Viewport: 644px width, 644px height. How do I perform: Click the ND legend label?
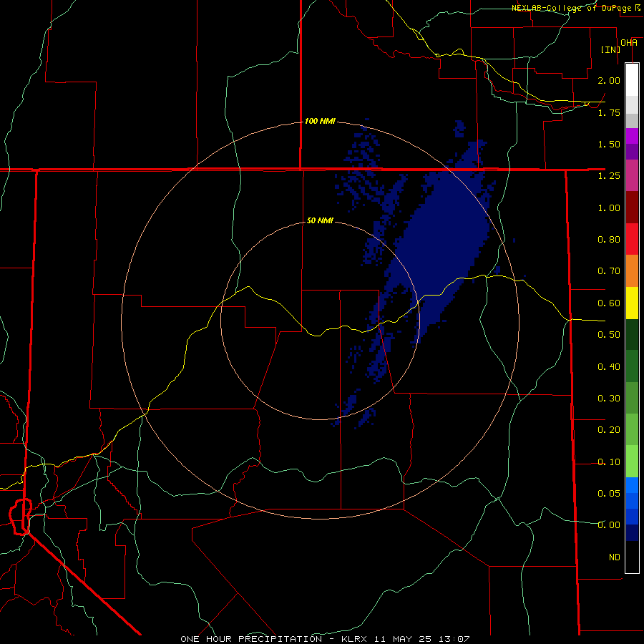(615, 557)
